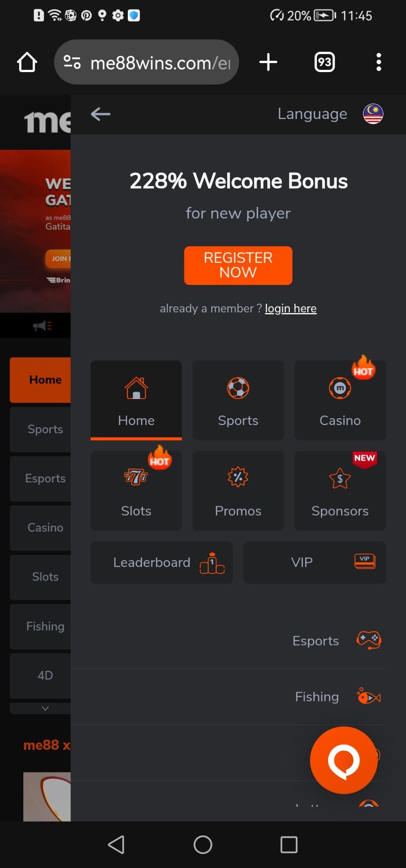
Task: Open the Sponsors star tile
Action: (340, 490)
